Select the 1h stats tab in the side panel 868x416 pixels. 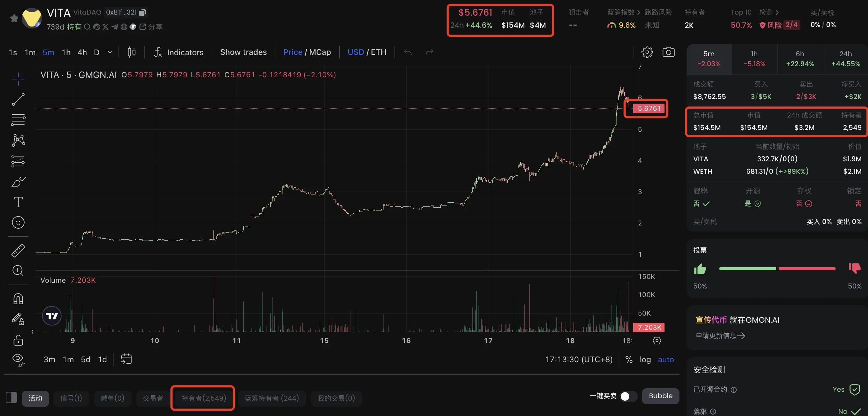coord(754,59)
